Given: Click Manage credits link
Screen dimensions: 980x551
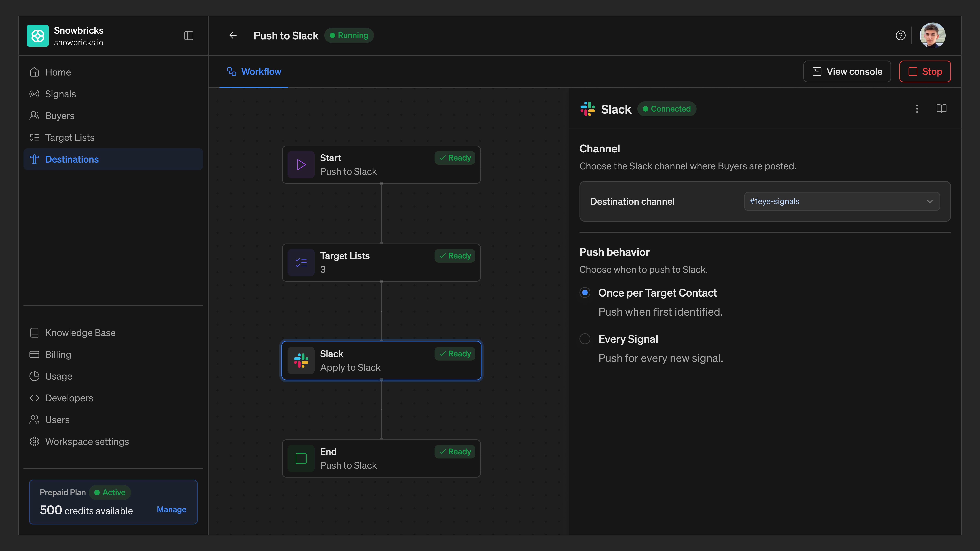Looking at the screenshot, I should (171, 510).
